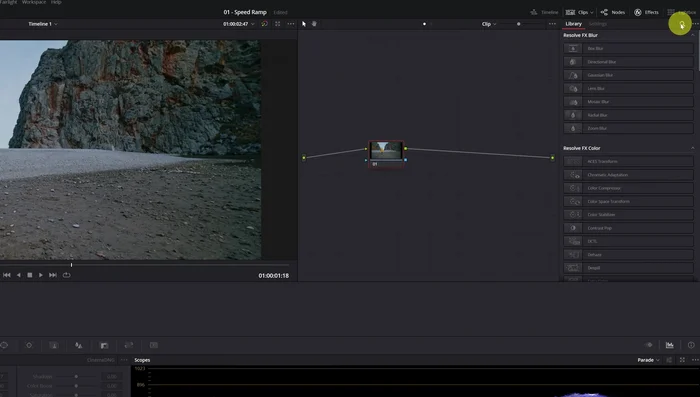Open the Clips filter dropdown arrow
Screen dimensions: 700x397
(x=592, y=13)
